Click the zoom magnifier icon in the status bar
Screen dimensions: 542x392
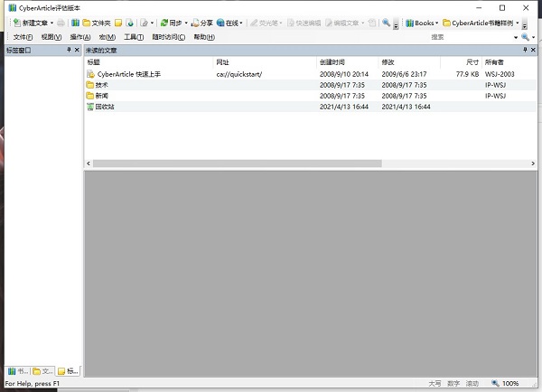495,383
